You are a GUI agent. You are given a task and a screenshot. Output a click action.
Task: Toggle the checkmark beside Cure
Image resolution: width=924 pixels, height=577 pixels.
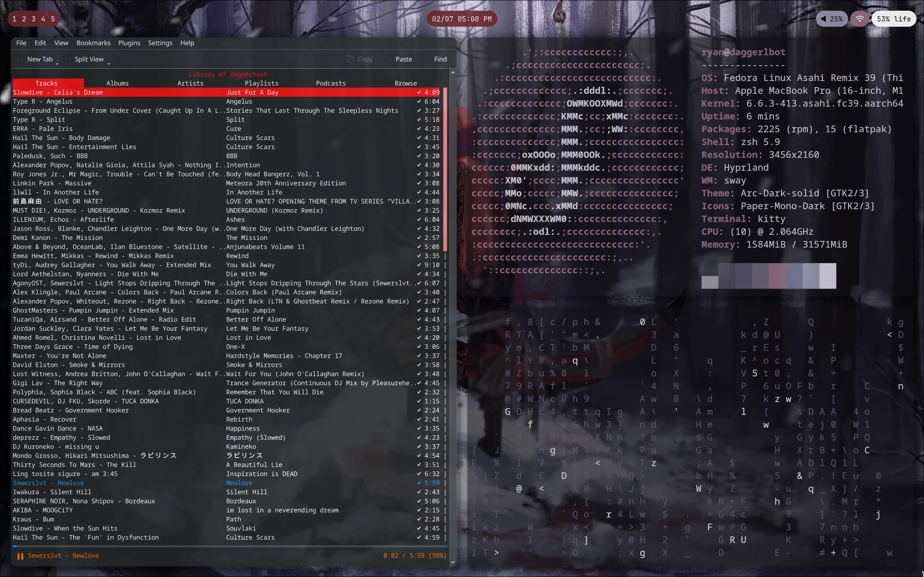[418, 128]
